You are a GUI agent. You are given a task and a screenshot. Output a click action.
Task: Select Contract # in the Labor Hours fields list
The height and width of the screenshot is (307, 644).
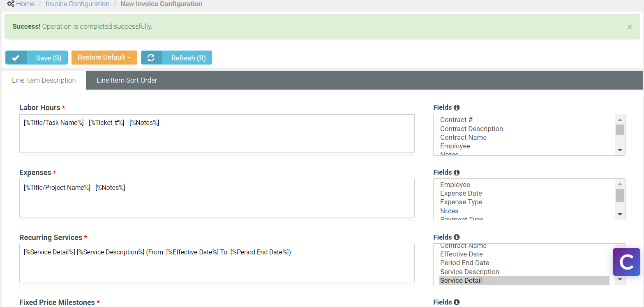pos(456,120)
